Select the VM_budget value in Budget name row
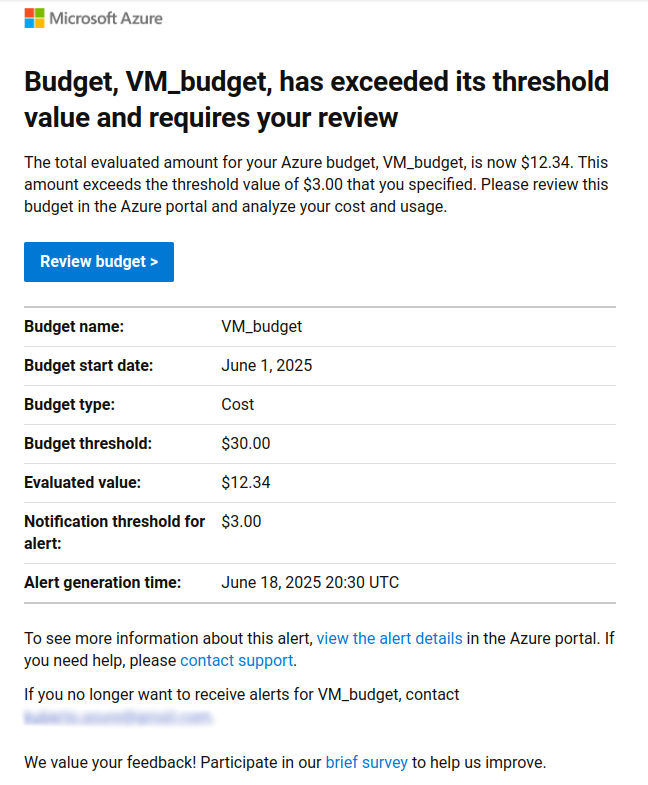 pyautogui.click(x=261, y=326)
